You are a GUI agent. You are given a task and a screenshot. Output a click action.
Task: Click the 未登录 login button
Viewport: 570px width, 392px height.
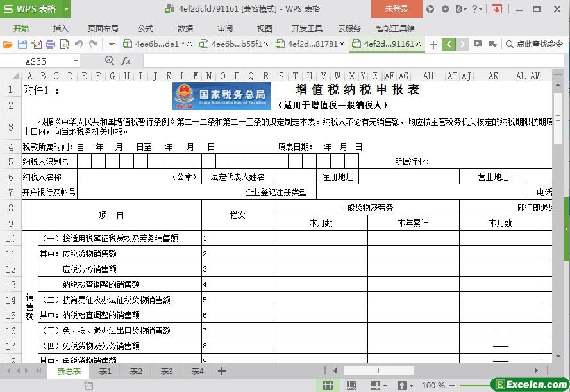click(x=396, y=9)
